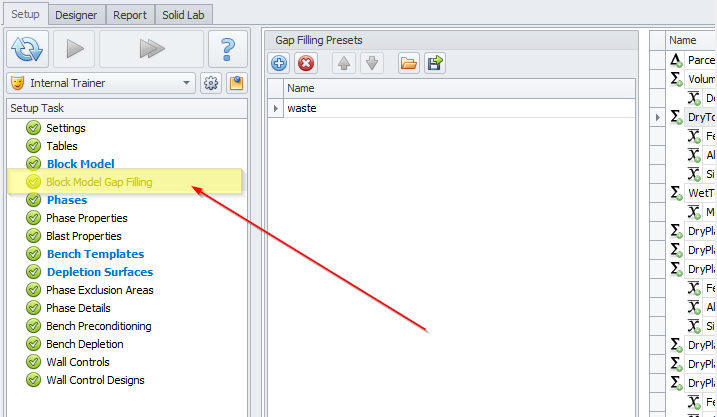The image size is (717, 417).
Task: Click the save/export presets icon
Action: point(434,63)
